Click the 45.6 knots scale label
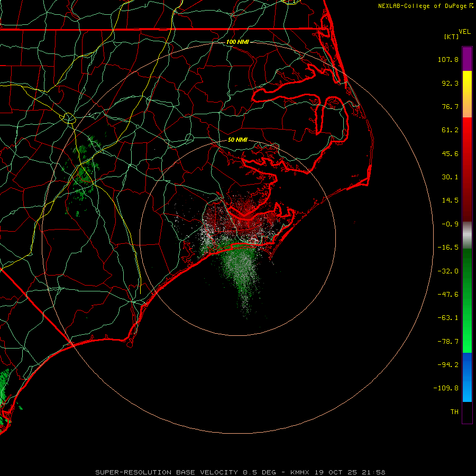This screenshot has width=476, height=476. (450, 153)
